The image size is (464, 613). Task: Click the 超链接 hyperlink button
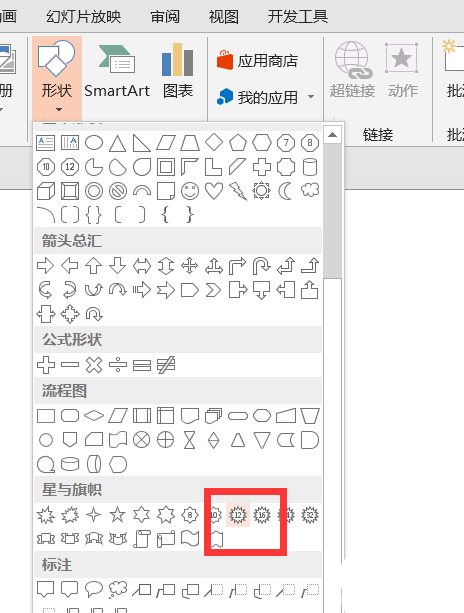click(352, 70)
